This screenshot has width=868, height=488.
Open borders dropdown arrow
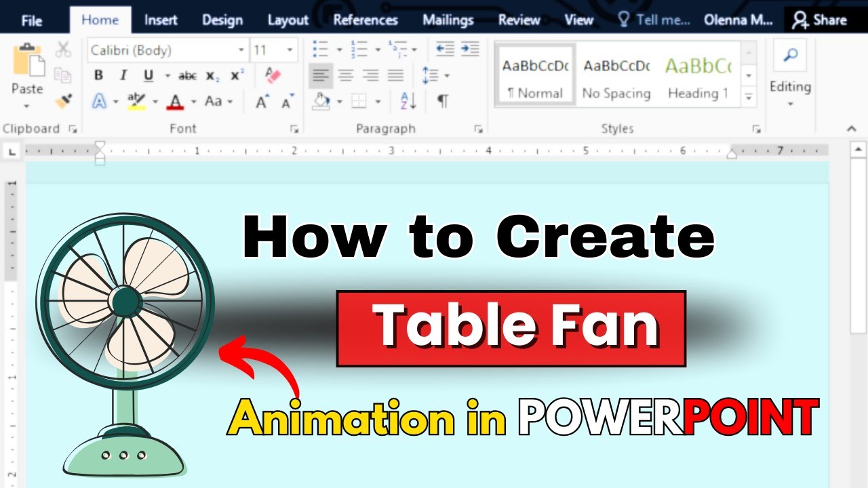[378, 102]
